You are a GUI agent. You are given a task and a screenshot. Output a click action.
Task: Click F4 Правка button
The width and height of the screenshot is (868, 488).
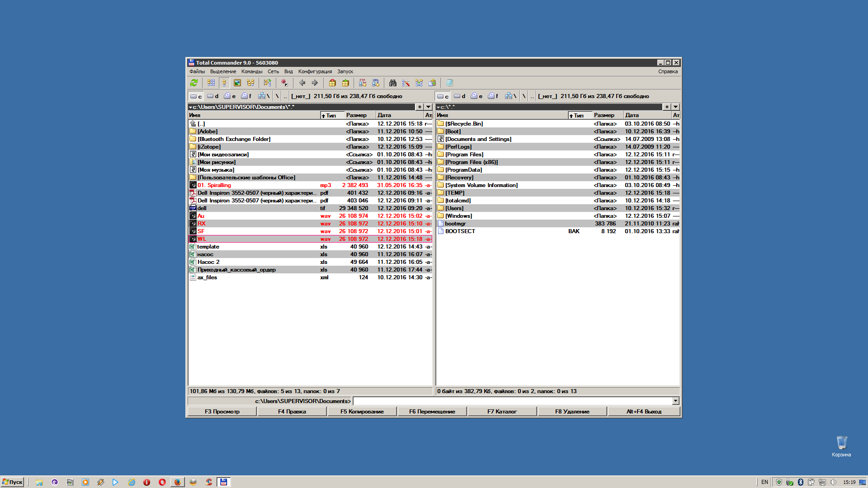(292, 412)
